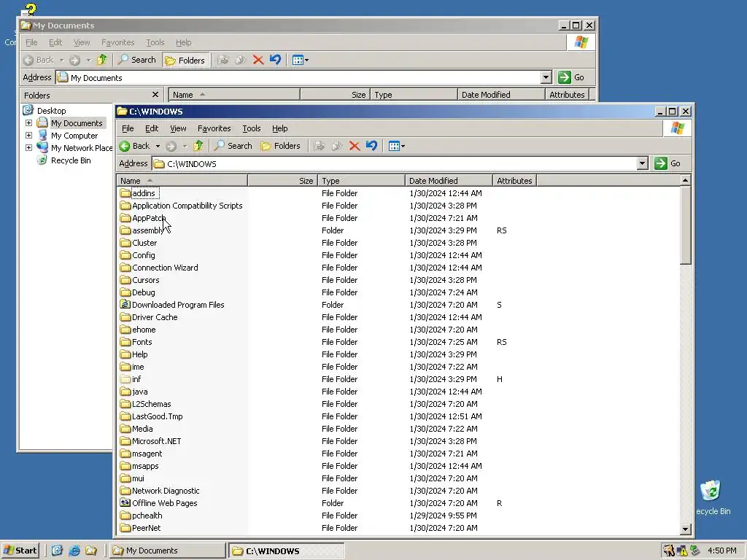Click the Delete icon in My Documents toolbar
This screenshot has width=747, height=560.
coord(258,60)
